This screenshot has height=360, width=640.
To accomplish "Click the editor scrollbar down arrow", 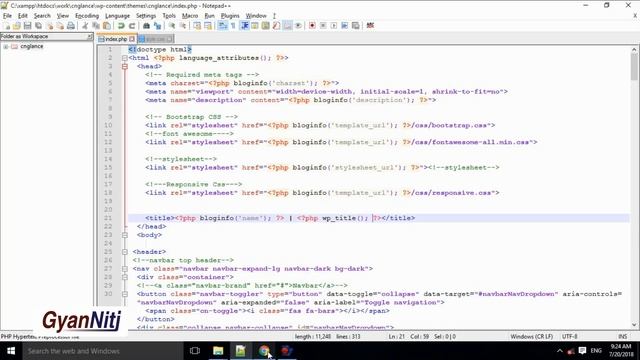I will (x=633, y=325).
